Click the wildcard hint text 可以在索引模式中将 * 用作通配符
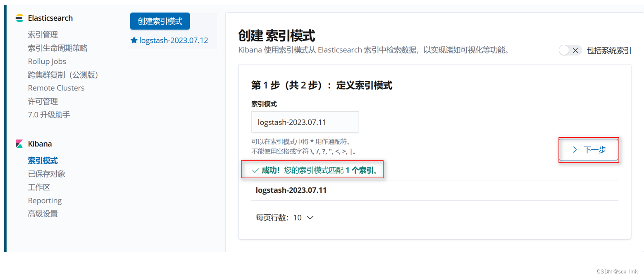 click(301, 141)
